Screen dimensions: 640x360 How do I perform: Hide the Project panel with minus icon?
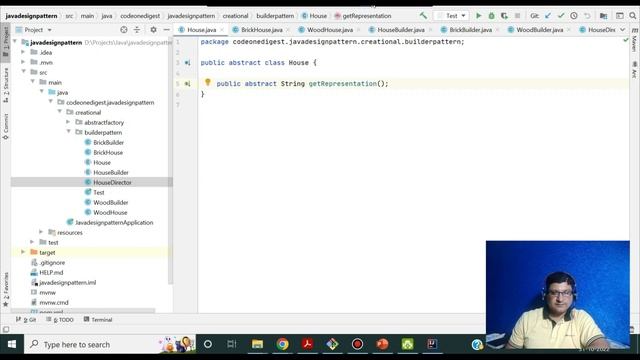pos(166,29)
